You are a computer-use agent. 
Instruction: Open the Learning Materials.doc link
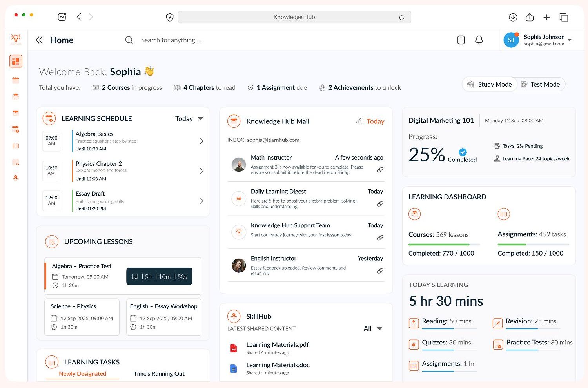point(278,365)
